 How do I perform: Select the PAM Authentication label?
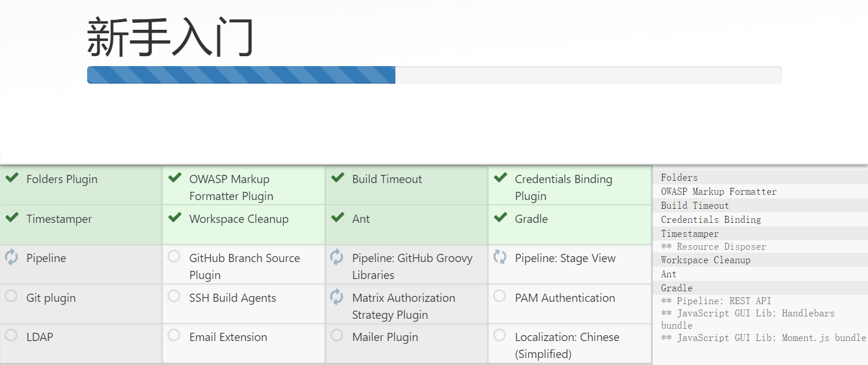point(565,298)
